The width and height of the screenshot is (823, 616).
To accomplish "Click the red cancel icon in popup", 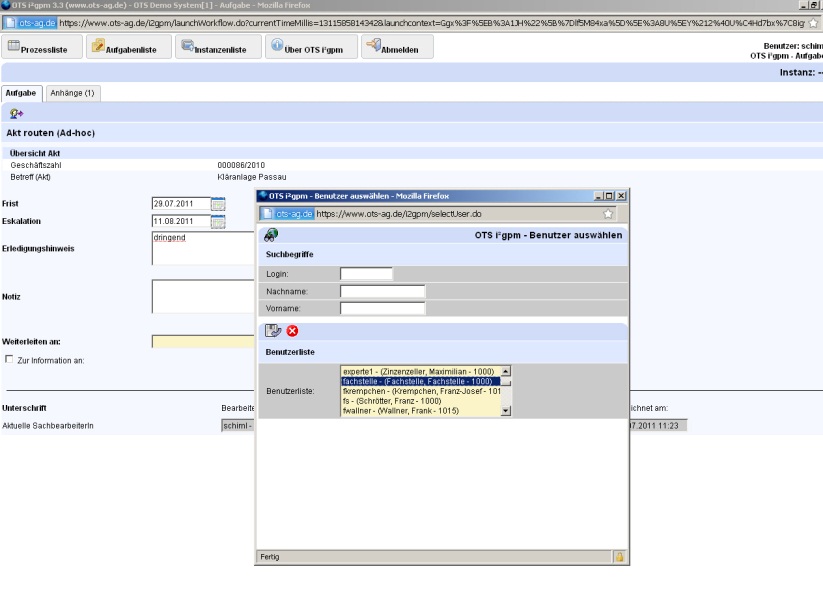I will tap(292, 331).
